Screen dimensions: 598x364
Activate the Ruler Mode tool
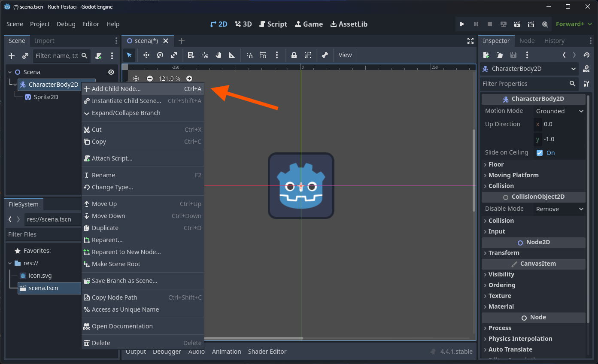[x=232, y=55]
